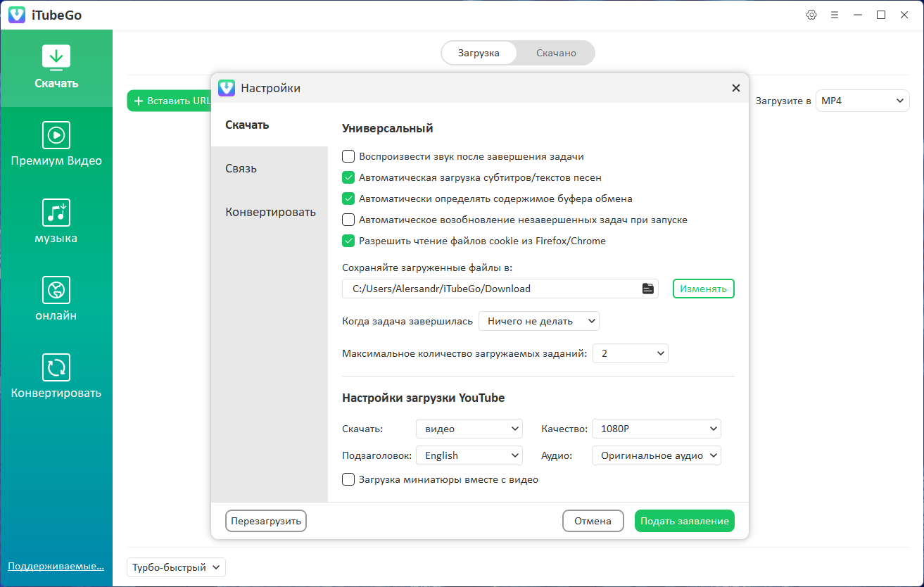Close the Настройки dialog

[x=736, y=88]
